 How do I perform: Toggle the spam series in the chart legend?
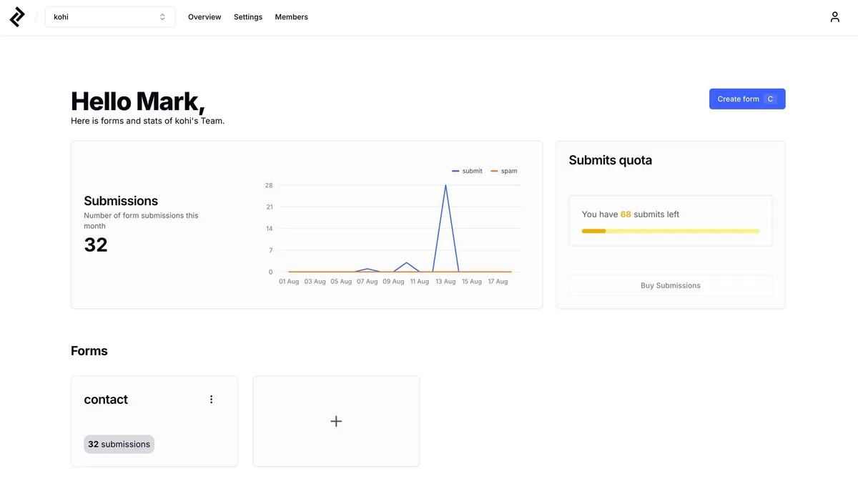click(x=503, y=171)
